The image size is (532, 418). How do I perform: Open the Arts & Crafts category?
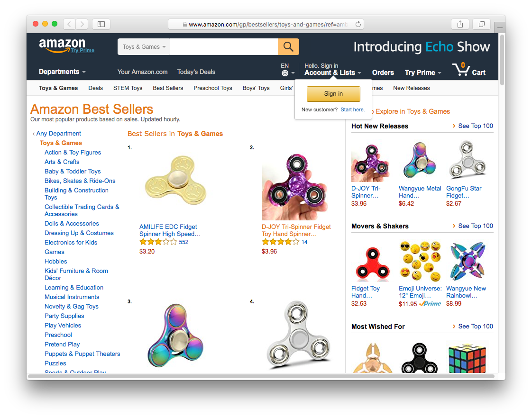point(62,162)
